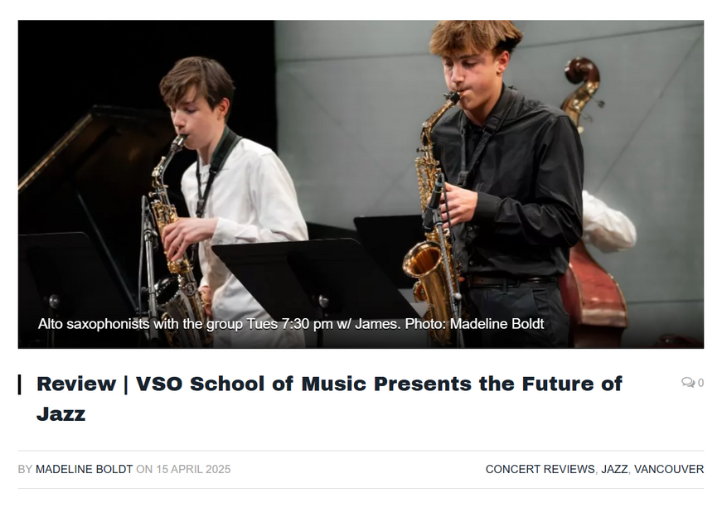Select the Concert Reviews category link
Image resolution: width=722 pixels, height=509 pixels.
pyautogui.click(x=540, y=469)
